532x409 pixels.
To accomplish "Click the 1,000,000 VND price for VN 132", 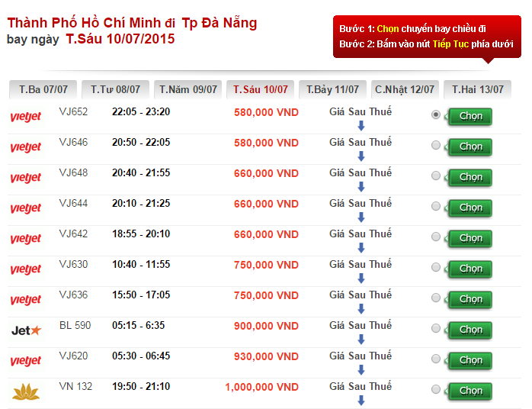I will pos(261,388).
